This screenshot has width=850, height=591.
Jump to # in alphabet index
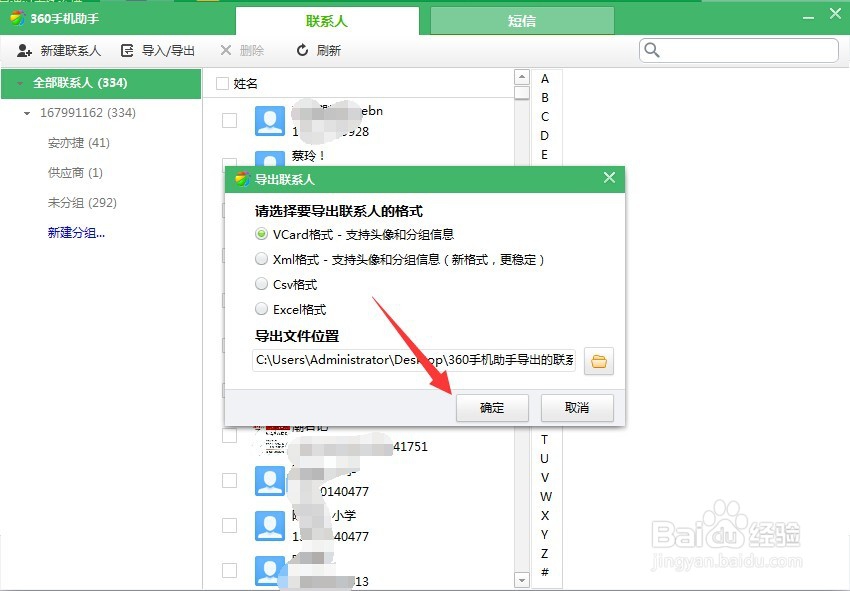(x=545, y=572)
